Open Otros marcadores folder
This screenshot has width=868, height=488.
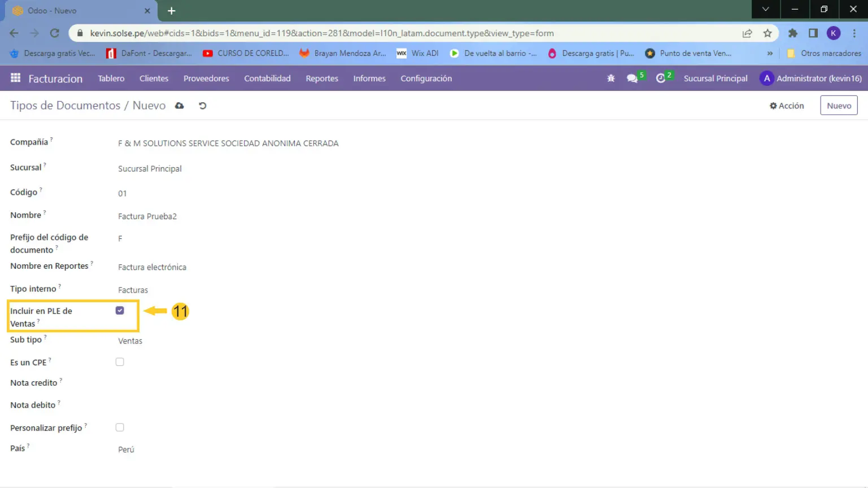click(x=824, y=53)
